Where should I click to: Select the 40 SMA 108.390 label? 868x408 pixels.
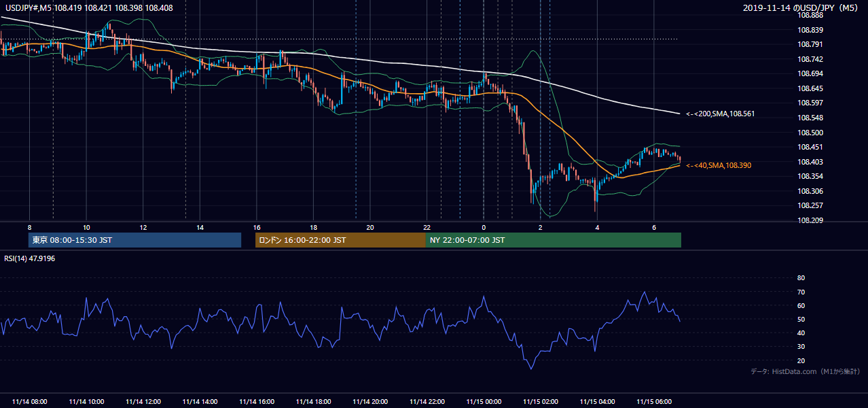[719, 165]
